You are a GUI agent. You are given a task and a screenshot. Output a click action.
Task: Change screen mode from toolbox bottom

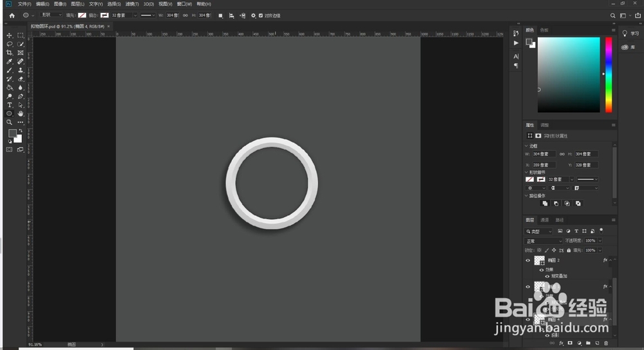20,150
